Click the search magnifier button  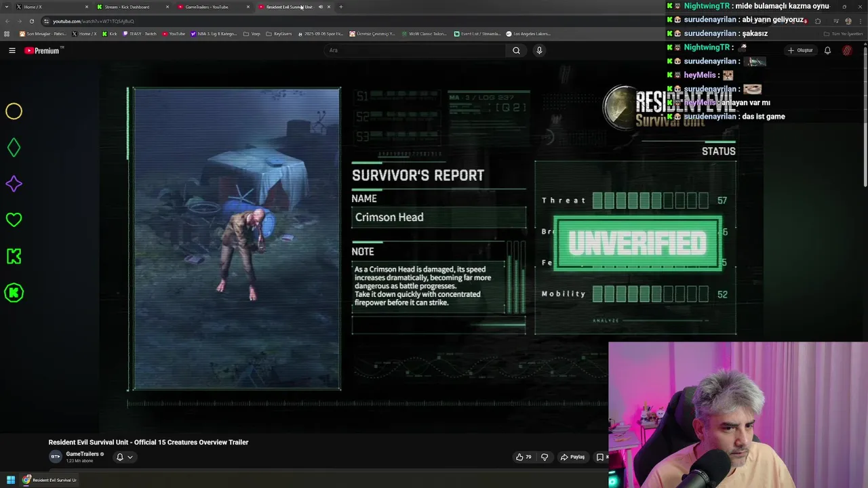coord(516,50)
